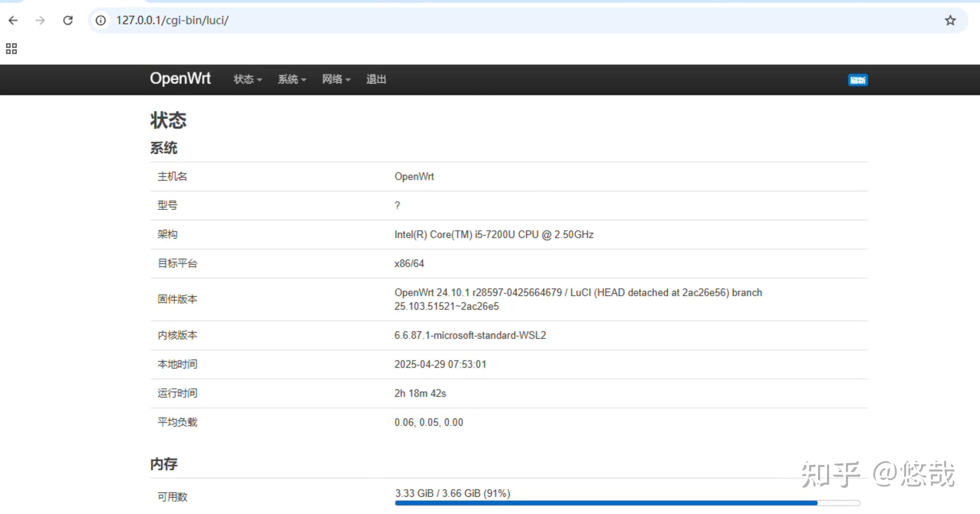This screenshot has width=980, height=514.
Task: Click the 退出 button to log out
Action: (x=376, y=79)
